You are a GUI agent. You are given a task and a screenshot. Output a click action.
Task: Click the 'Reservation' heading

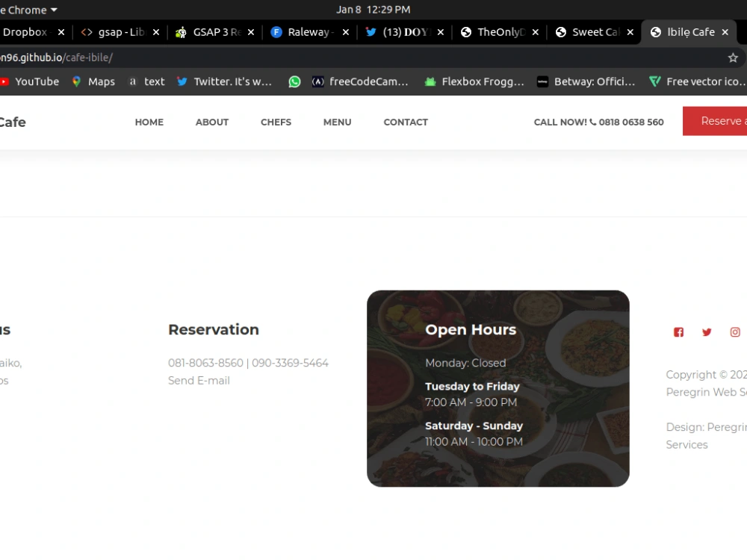214,329
